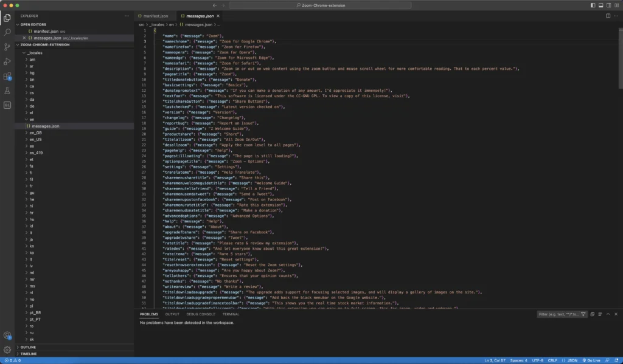Close messages.json in Open Editors list
Screen dimensions: 623x364
point(24,38)
